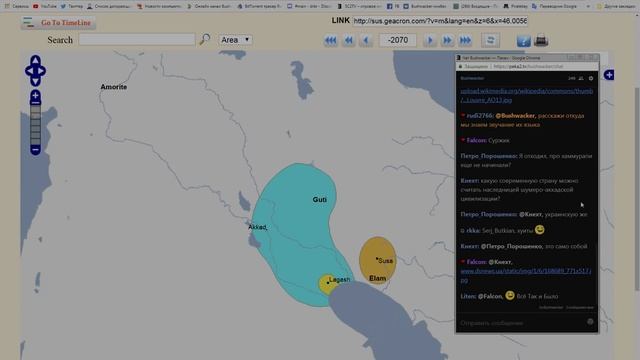Click the smiley icon in chat input

click(x=590, y=322)
